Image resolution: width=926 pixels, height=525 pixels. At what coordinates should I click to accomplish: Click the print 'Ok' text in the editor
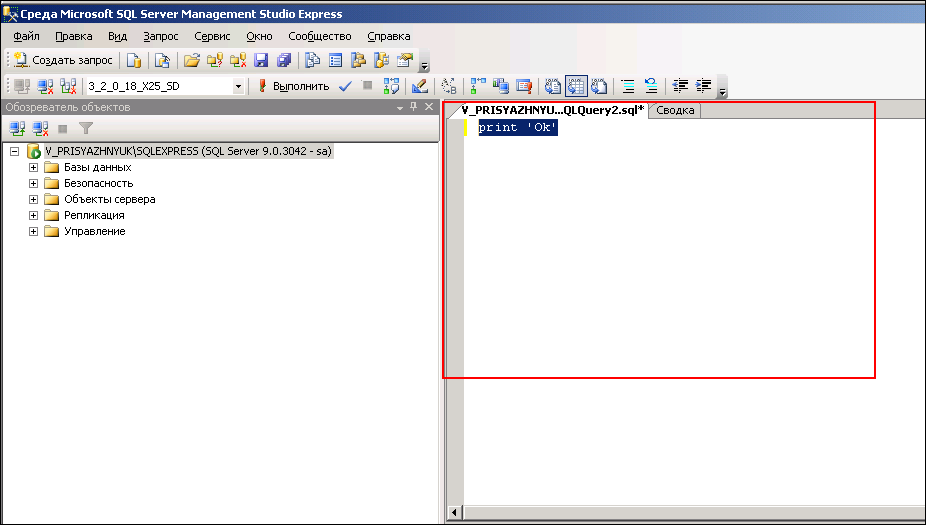click(518, 128)
